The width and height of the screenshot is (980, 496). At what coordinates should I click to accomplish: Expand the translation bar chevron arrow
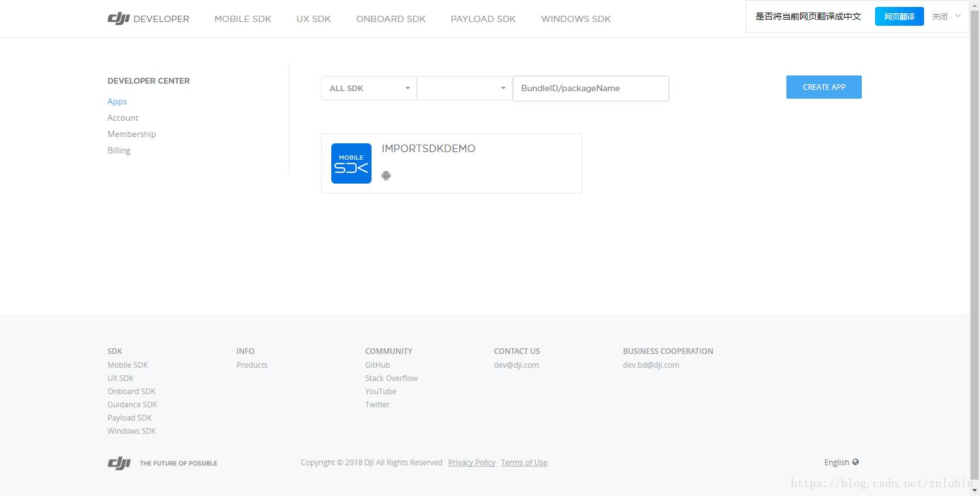coord(958,16)
